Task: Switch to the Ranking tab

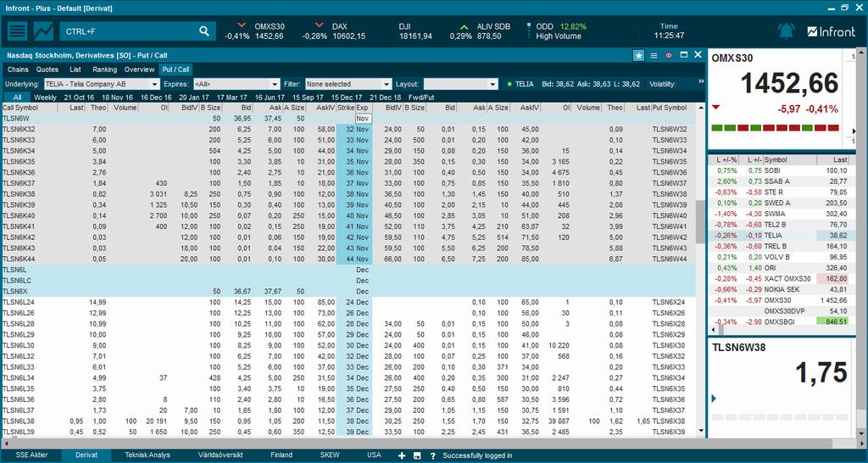Action: [x=104, y=70]
